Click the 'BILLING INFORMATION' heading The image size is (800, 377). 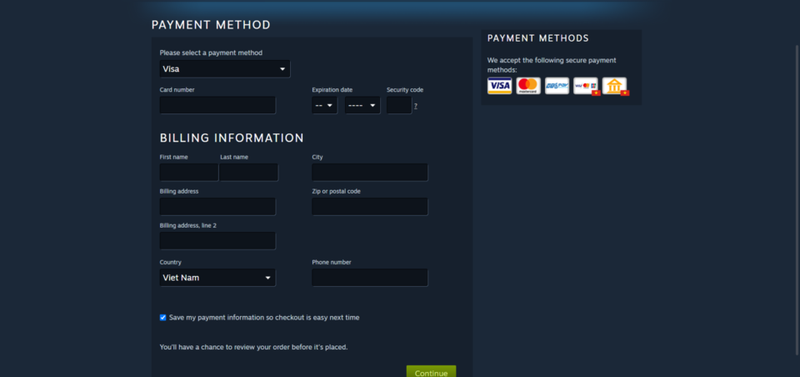point(232,138)
